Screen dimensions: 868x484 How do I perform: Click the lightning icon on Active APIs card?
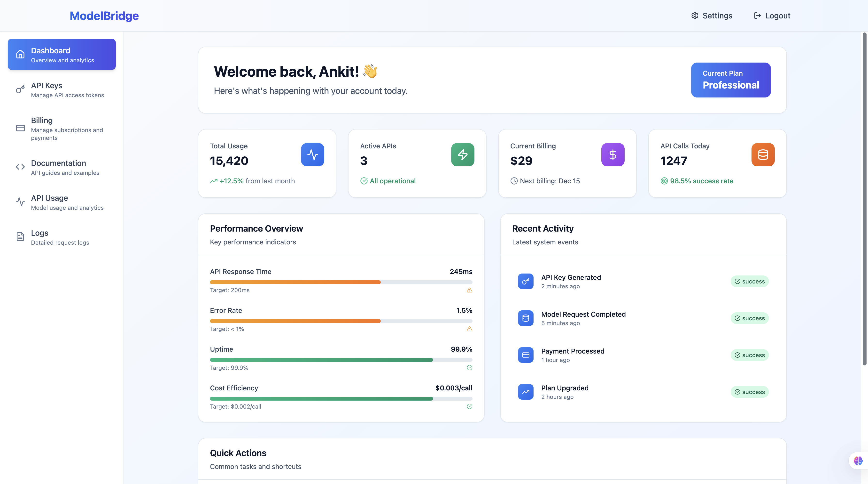(462, 154)
